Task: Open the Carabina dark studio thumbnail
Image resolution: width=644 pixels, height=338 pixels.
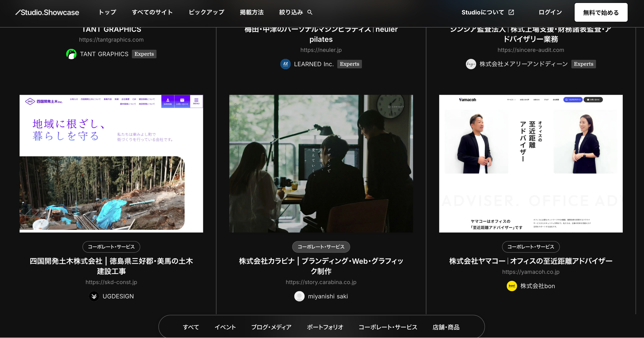Action: [x=321, y=164]
